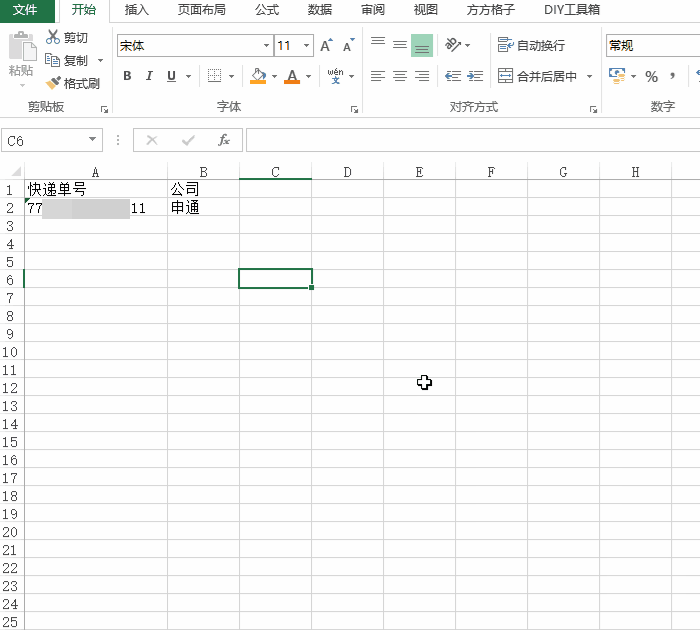Open clipboard pane dialog launcher
This screenshot has width=700, height=630.
point(104,109)
